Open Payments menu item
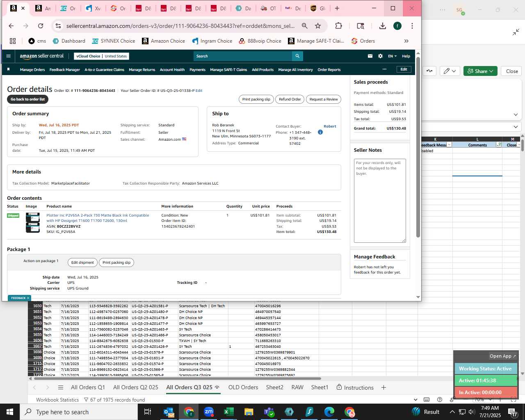 (197, 70)
